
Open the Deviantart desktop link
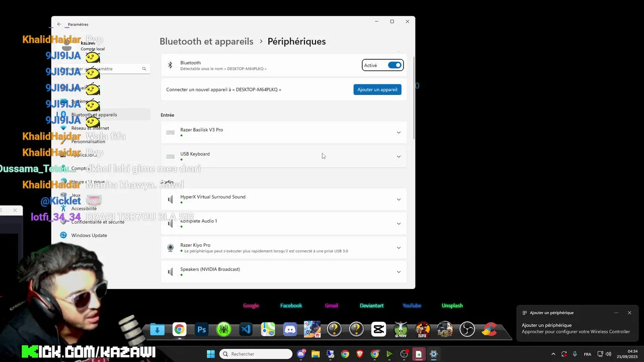point(372,306)
